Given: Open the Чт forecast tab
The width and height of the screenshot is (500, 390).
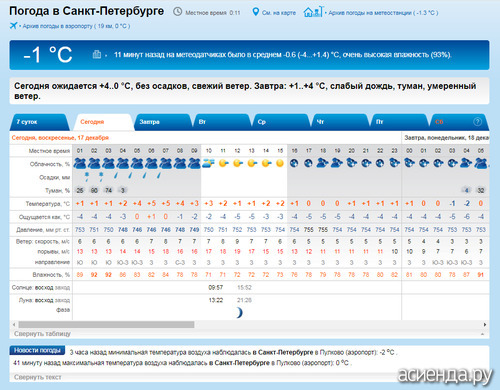Looking at the screenshot, I should (x=340, y=122).
